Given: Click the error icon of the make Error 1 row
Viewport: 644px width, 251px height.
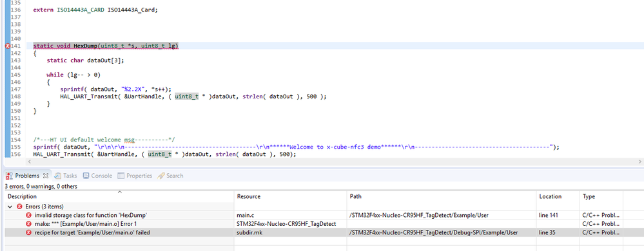Looking at the screenshot, I should pyautogui.click(x=28, y=224).
